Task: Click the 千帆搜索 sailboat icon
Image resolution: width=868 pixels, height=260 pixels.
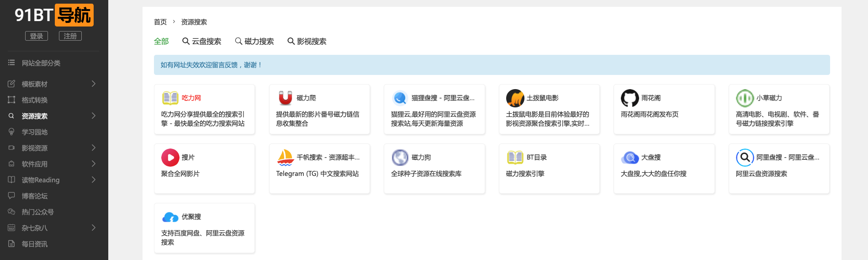Action: pos(286,157)
